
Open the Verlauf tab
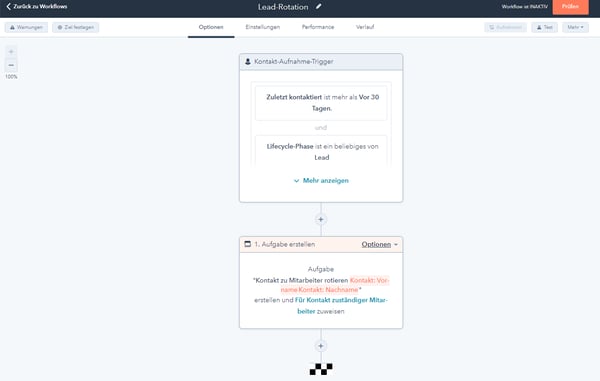pyautogui.click(x=365, y=27)
